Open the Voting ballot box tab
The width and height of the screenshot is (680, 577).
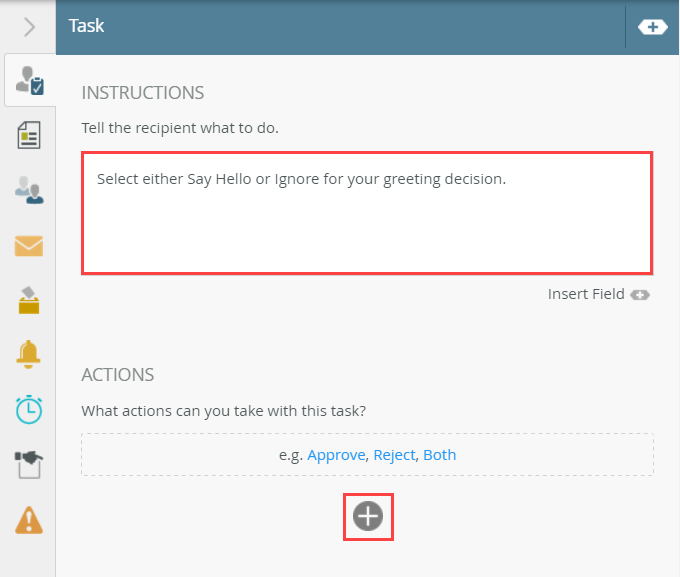click(x=29, y=300)
